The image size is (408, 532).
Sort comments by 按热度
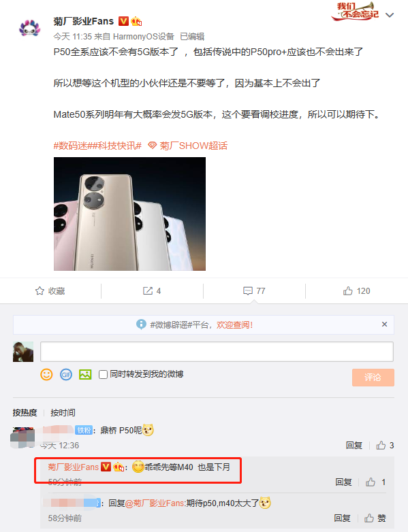point(25,412)
